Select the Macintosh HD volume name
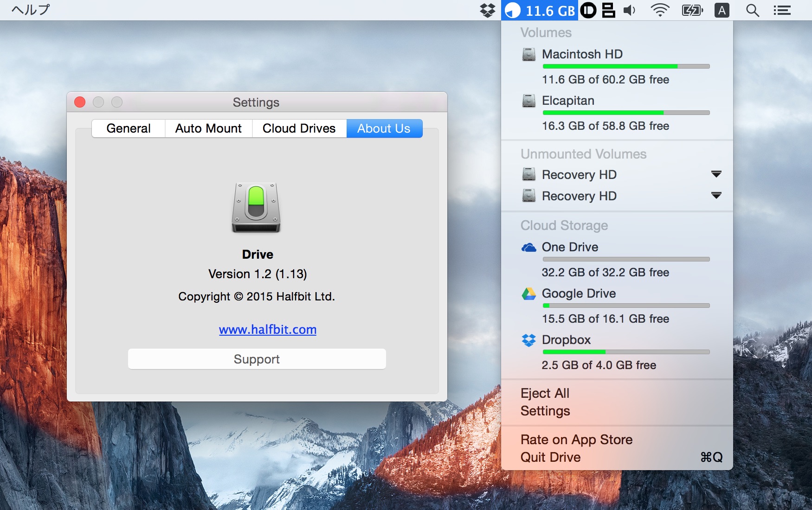Image resolution: width=812 pixels, height=510 pixels. coord(582,54)
